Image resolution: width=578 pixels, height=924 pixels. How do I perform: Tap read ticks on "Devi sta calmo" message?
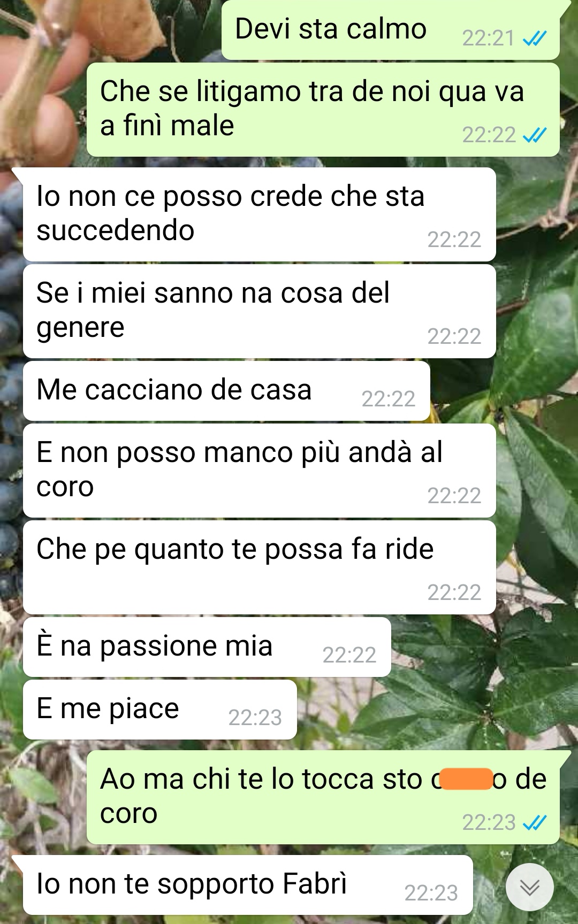coord(535,38)
